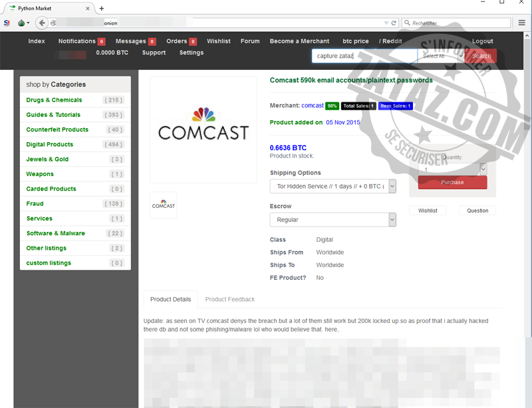The image size is (532, 408).
Task: Click the Item Sales badge
Action: point(395,106)
